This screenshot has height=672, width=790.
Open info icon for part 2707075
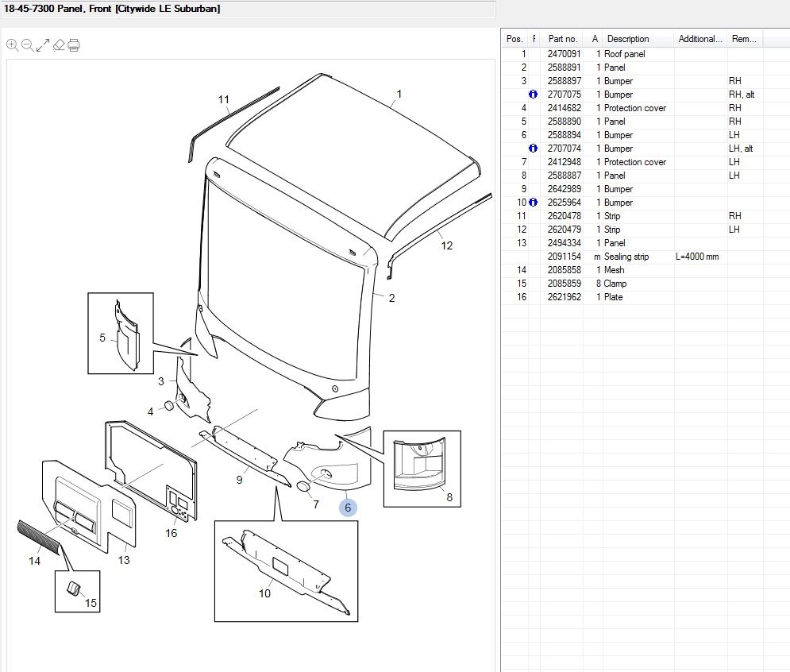pos(533,95)
